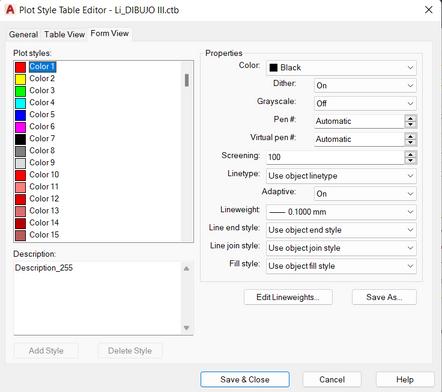The image size is (442, 392).
Task: Pick the Color 7 black plot style
Action: (x=42, y=139)
